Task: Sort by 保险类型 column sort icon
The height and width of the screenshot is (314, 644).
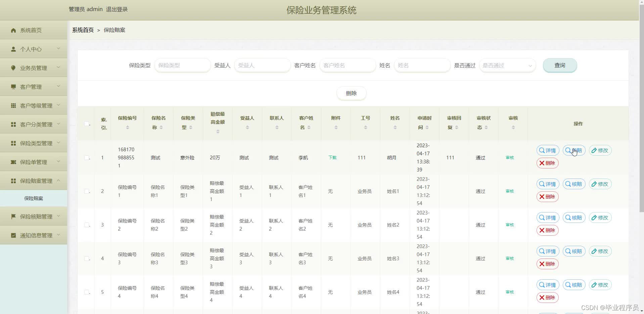Action: pyautogui.click(x=191, y=127)
